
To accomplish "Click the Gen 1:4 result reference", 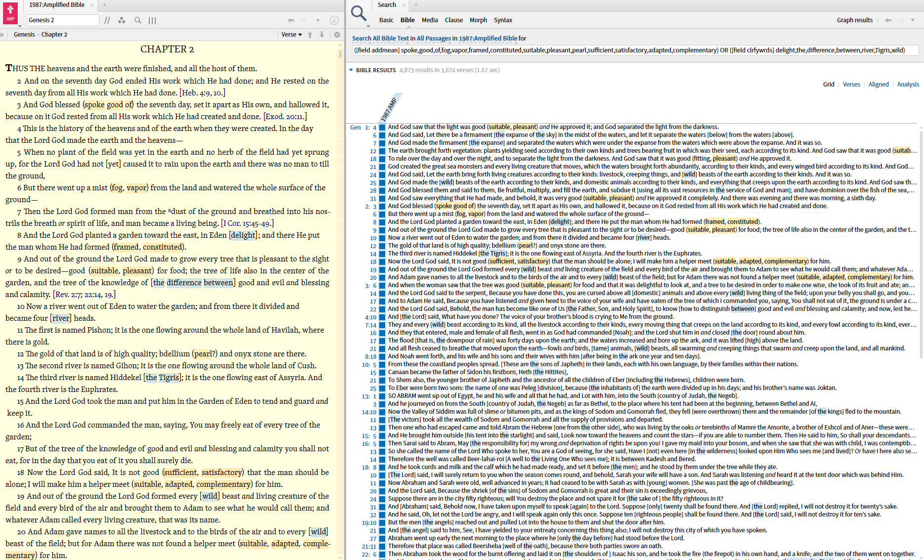I will coord(363,128).
